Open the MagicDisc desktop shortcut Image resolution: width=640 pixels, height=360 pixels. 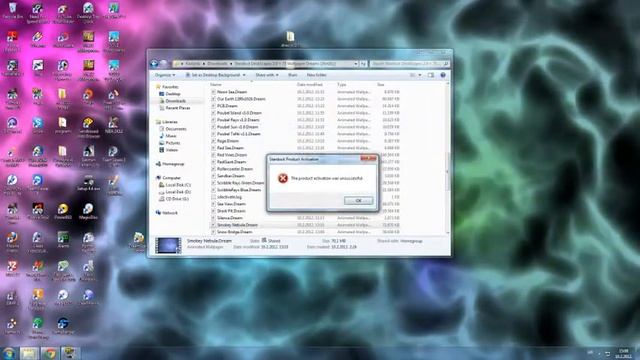[x=88, y=211]
